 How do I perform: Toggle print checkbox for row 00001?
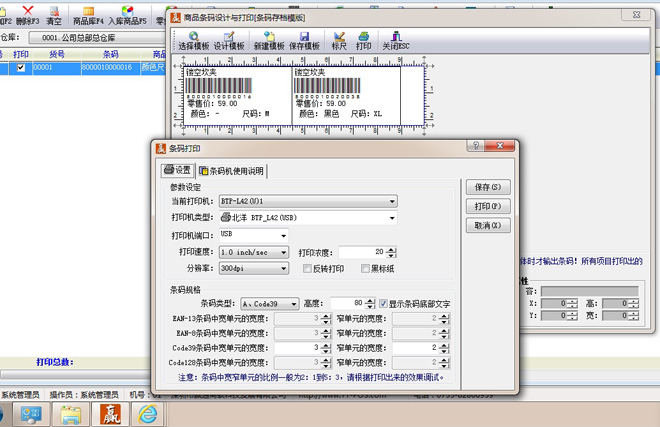[21, 67]
